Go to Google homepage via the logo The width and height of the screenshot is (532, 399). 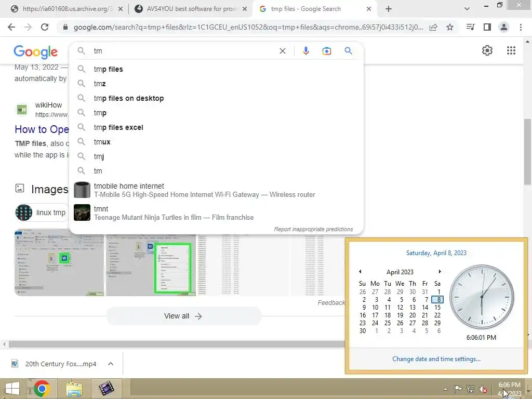pos(36,52)
